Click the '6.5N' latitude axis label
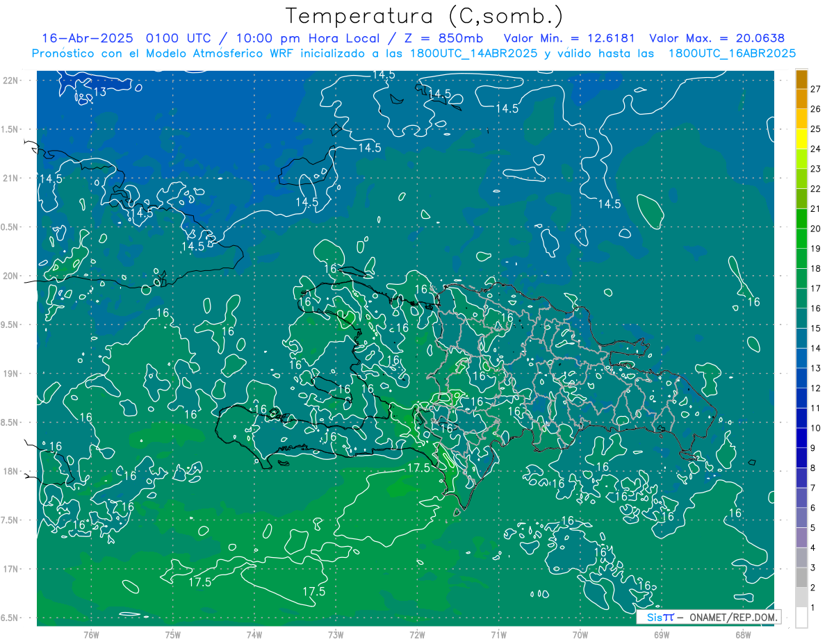The height and width of the screenshot is (644, 834). (x=10, y=618)
